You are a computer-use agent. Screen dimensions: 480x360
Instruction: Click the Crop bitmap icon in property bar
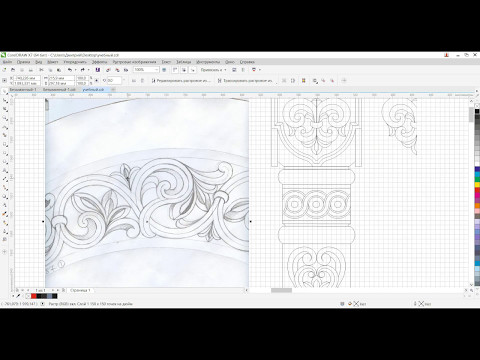pyautogui.click(x=284, y=81)
